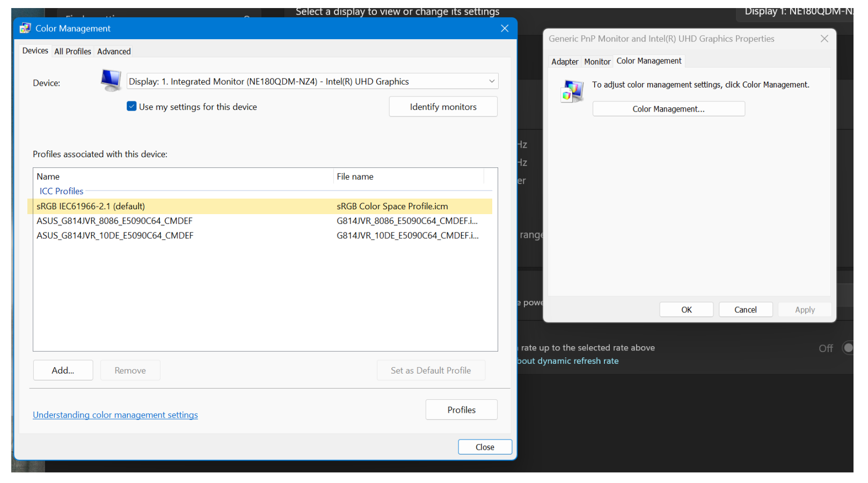Click the Profiles button

462,410
